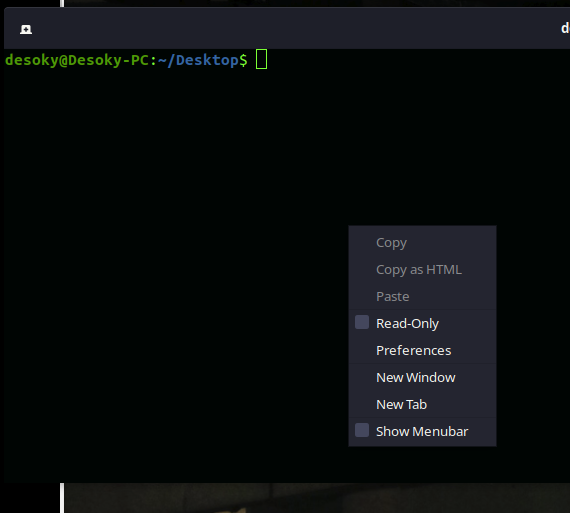
Task: Toggle the Read-Only checkbox
Action: point(362,322)
